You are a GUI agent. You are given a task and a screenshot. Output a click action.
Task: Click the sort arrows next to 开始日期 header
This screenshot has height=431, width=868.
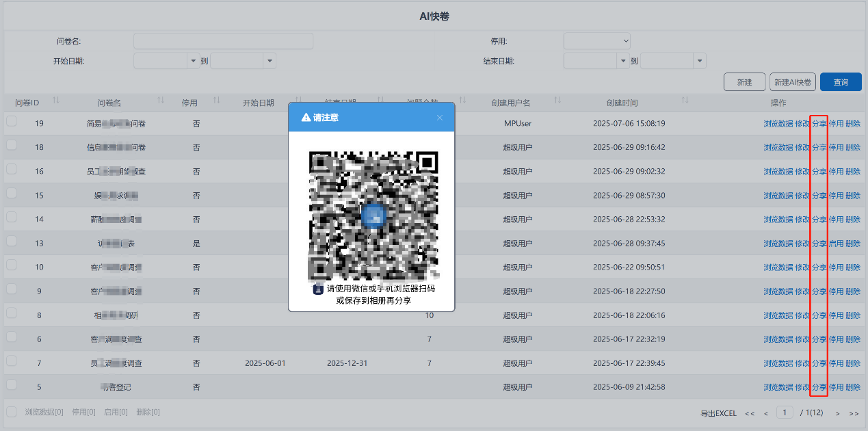(298, 101)
